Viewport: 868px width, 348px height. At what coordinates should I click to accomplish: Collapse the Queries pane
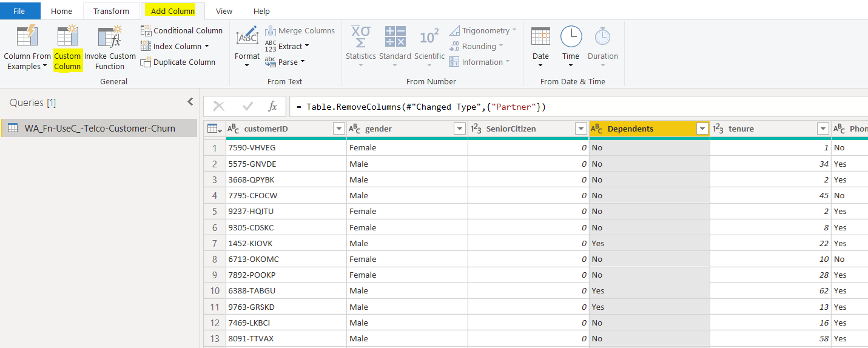click(190, 102)
